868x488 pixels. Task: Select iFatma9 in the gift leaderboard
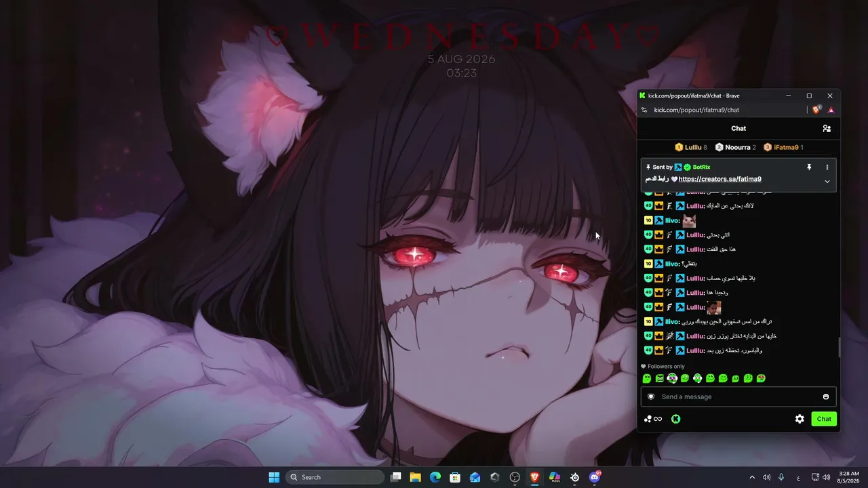(x=783, y=147)
